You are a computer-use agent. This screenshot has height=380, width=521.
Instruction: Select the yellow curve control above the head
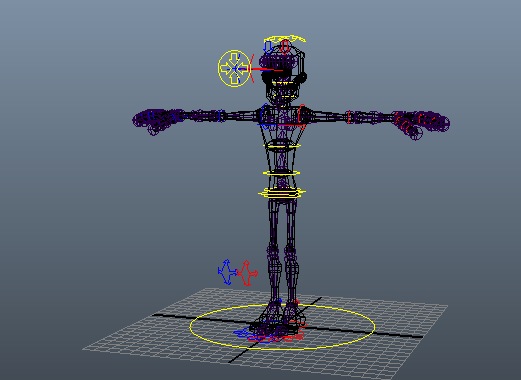pos(286,38)
